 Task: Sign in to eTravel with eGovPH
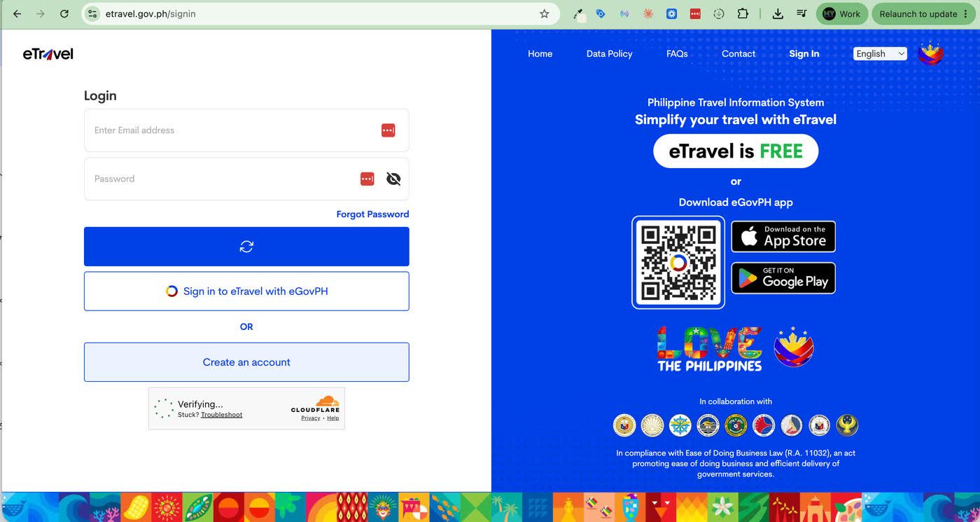246,291
